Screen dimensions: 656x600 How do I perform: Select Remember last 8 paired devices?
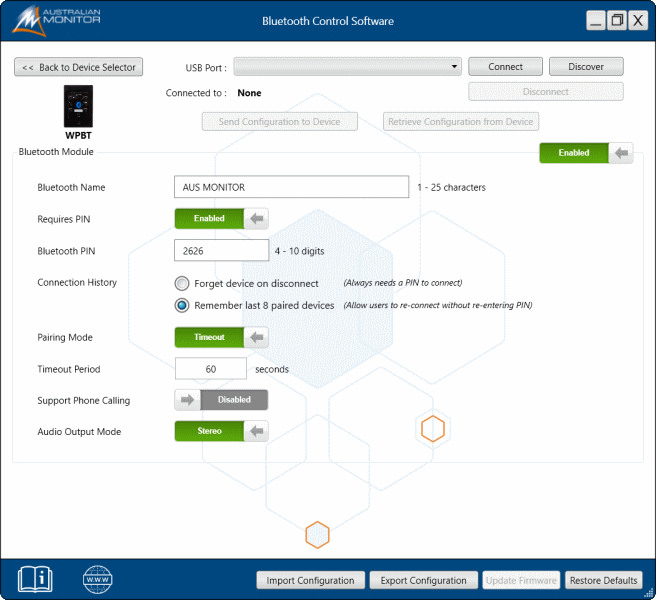pyautogui.click(x=182, y=305)
